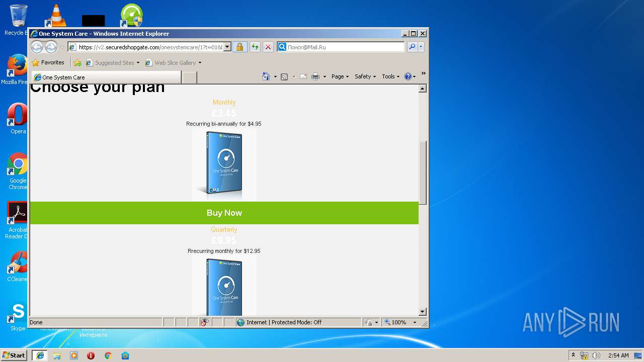Click the security lock icon
Screen dimensions: 644x362
(x=239, y=47)
